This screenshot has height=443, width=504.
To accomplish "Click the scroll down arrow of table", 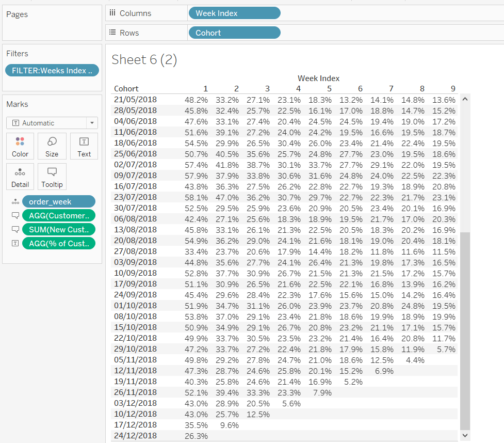I will tap(465, 436).
